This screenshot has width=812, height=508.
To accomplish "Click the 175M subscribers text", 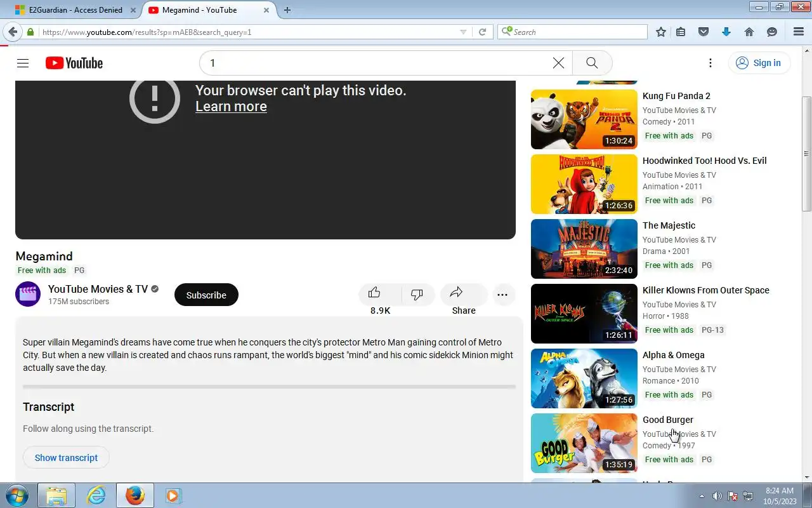I will 79,302.
